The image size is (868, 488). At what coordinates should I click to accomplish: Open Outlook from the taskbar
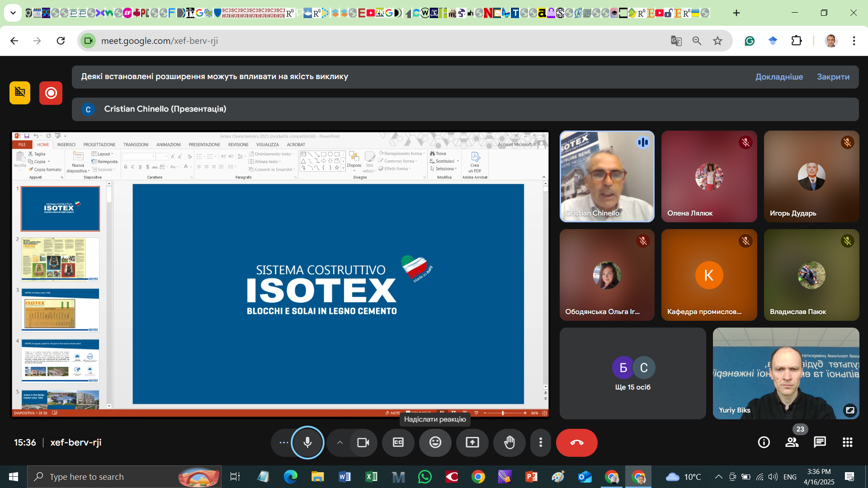(x=585, y=477)
